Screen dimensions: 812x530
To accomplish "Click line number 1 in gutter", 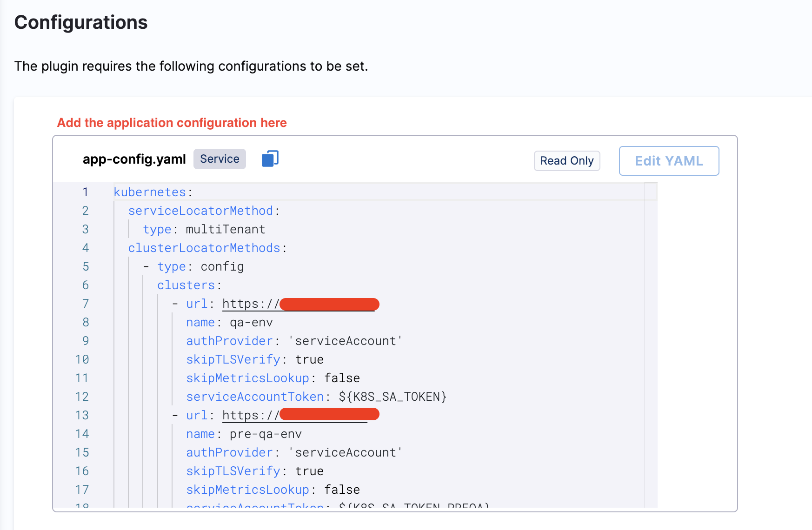I will click(85, 192).
